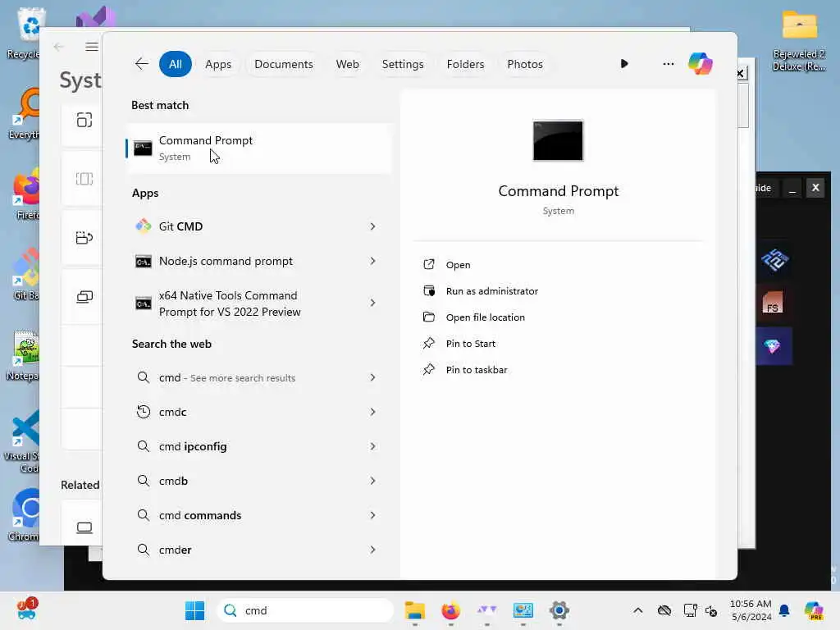Viewport: 840px width, 630px height.
Task: Switch to Settings filter tab
Action: click(x=402, y=64)
